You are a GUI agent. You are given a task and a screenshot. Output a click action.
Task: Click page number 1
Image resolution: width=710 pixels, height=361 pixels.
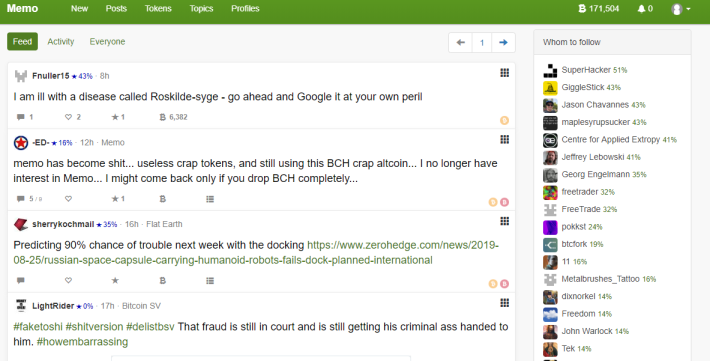[x=482, y=43]
